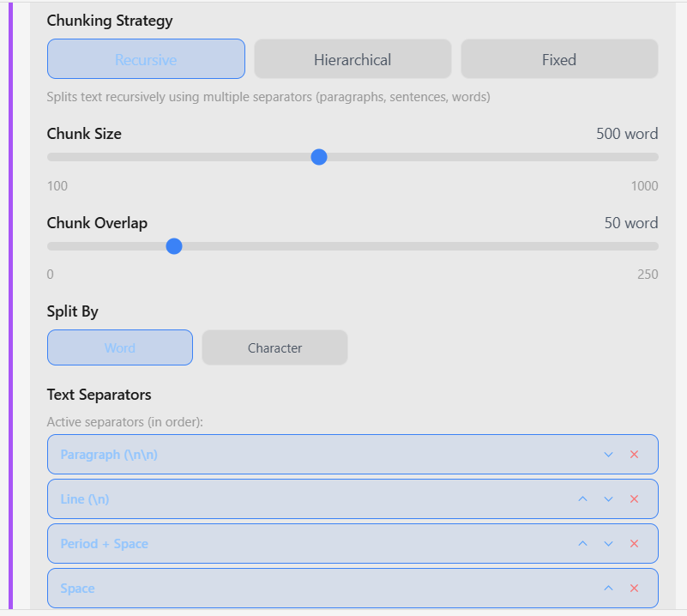Image resolution: width=687 pixels, height=616 pixels.
Task: Select the Recursive strategy tab
Action: [146, 58]
